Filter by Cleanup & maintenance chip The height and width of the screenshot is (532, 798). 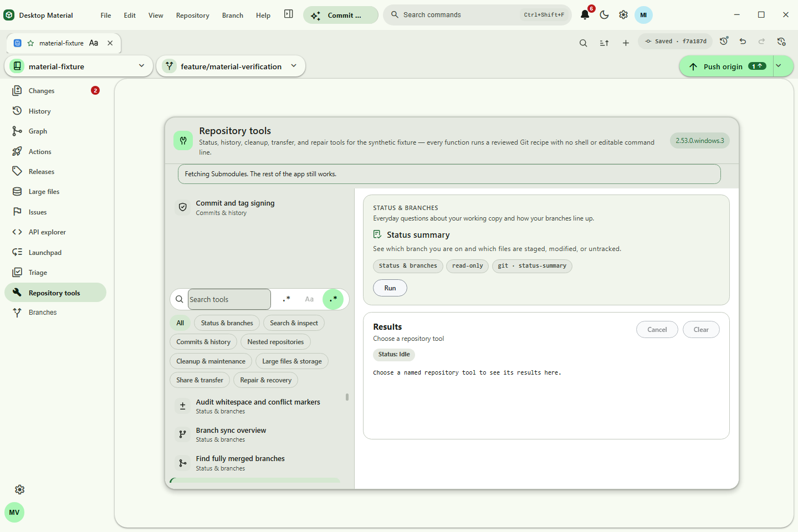tap(211, 361)
